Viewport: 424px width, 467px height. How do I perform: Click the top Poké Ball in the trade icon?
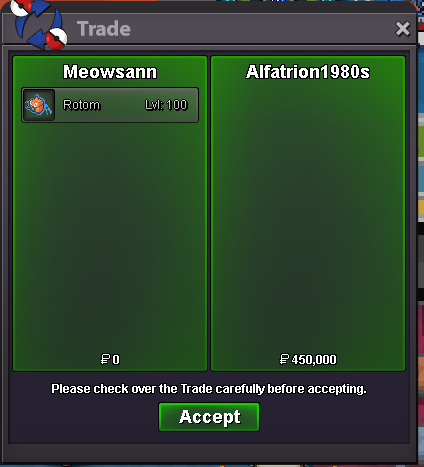tap(21, 7)
